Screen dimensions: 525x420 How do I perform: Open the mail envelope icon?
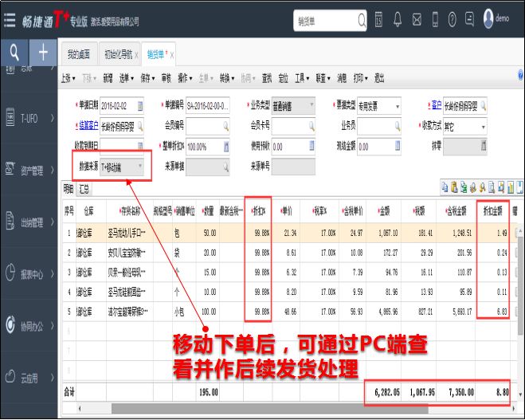pyautogui.click(x=417, y=19)
